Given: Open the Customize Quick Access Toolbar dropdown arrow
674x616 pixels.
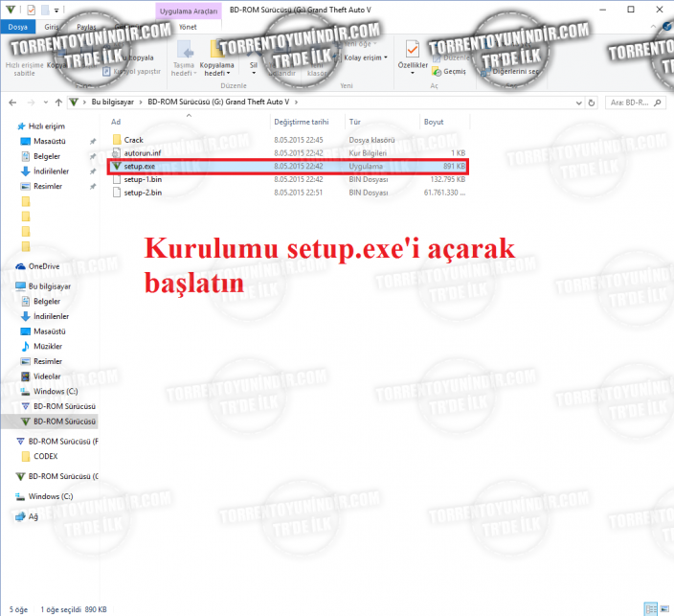Looking at the screenshot, I should [x=56, y=10].
